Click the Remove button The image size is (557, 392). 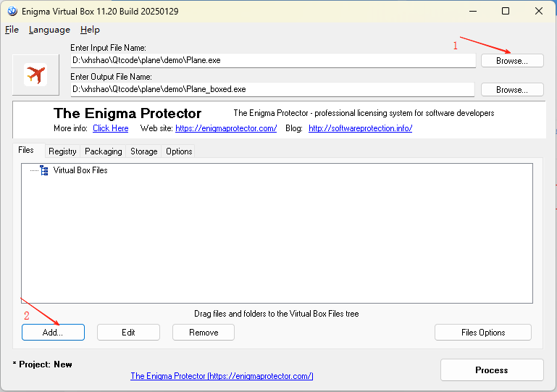[x=204, y=333]
